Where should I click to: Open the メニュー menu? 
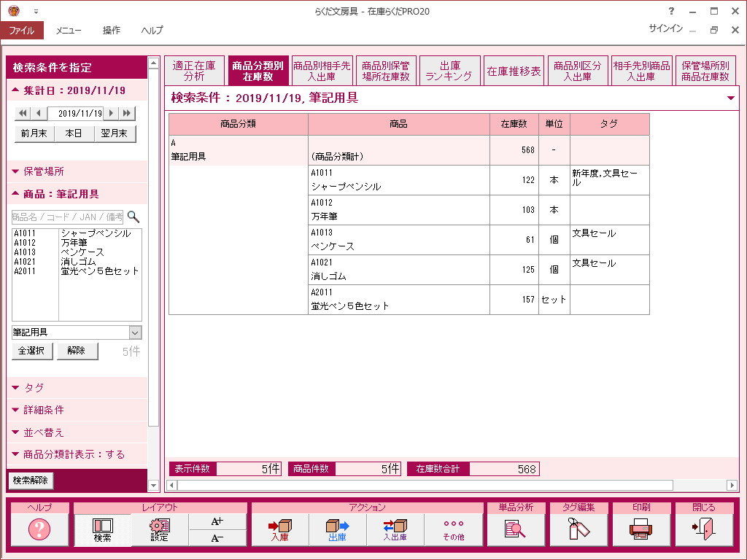point(68,30)
